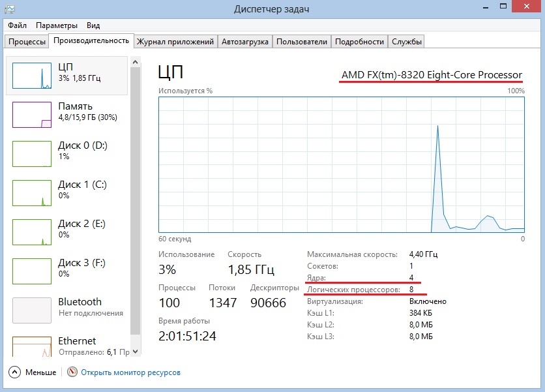Close the Диспетчер задач window
Viewport: 545px width, 392px height.
click(527, 7)
